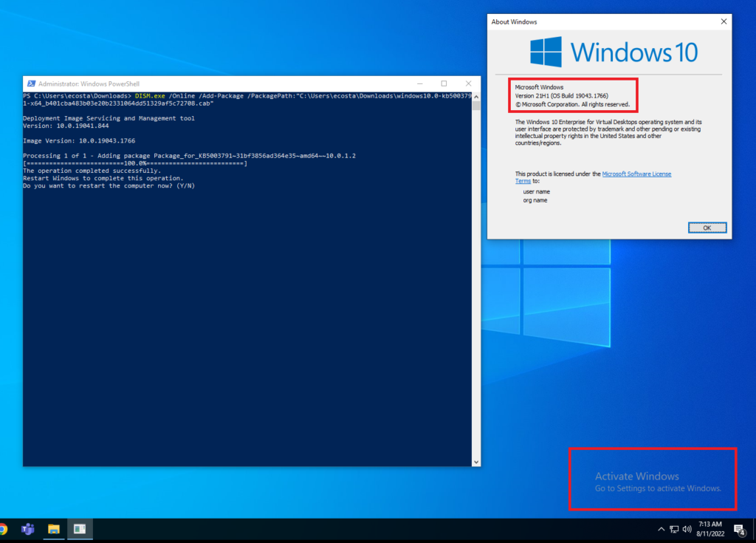This screenshot has width=756, height=543.
Task: Close the PowerShell window
Action: click(x=468, y=83)
